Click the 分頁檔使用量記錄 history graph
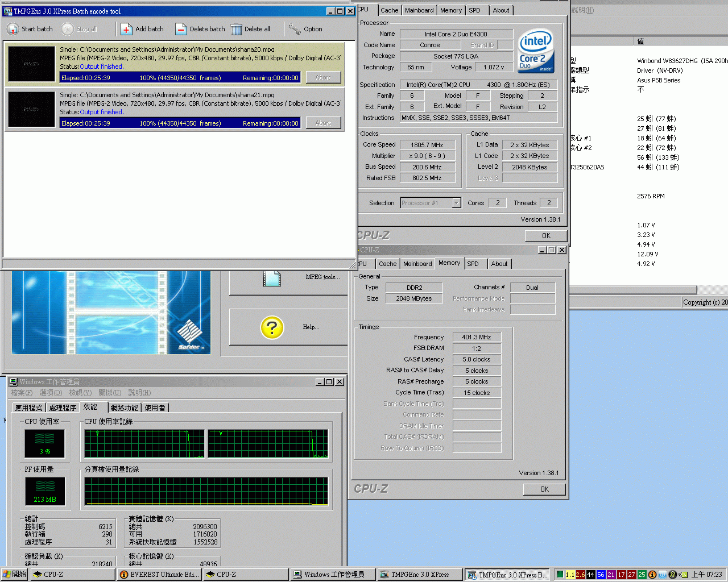The image size is (728, 582). pos(206,491)
